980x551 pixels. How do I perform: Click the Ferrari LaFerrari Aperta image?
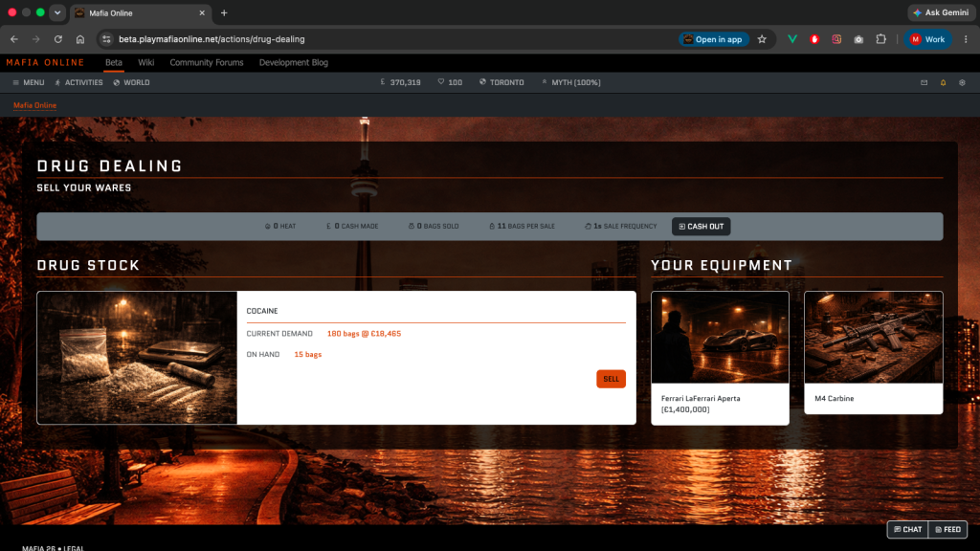(x=720, y=338)
